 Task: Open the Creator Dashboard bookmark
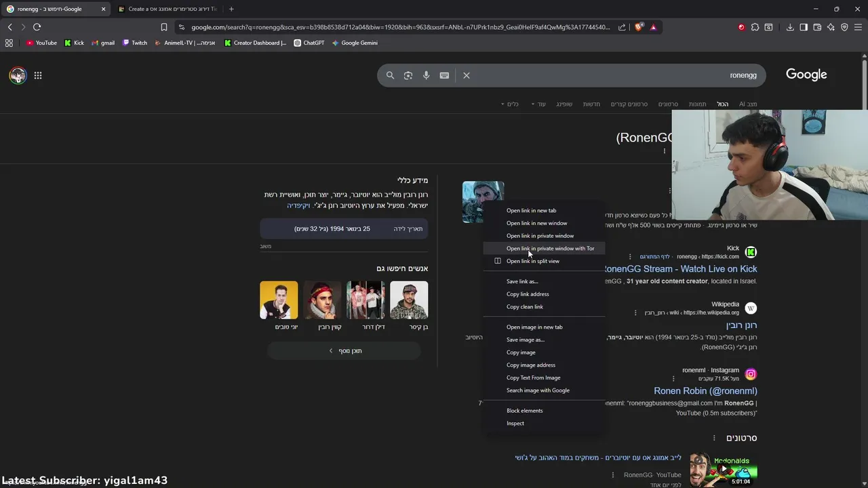[256, 43]
